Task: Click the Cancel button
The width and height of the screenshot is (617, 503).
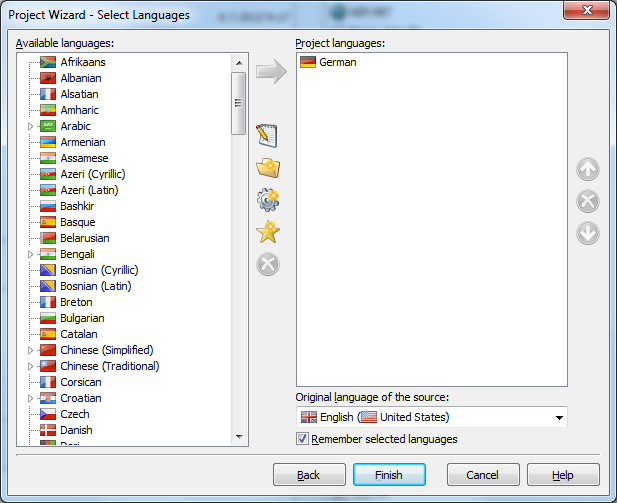Action: click(x=483, y=475)
